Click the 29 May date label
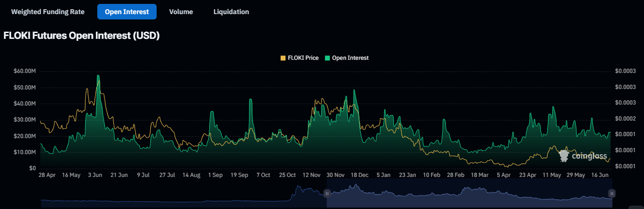The height and width of the screenshot is (209, 644). [575, 175]
